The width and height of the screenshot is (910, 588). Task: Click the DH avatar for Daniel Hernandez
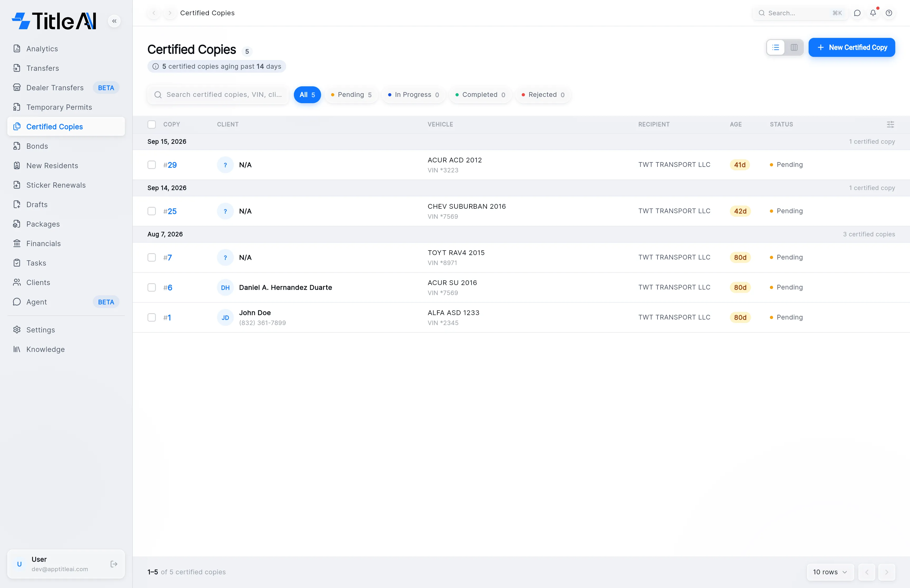(x=225, y=287)
